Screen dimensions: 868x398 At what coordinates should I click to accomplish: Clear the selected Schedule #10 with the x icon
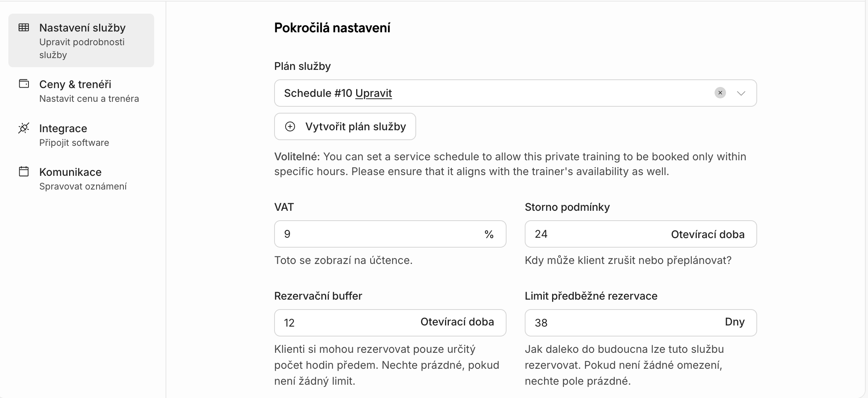pos(720,93)
